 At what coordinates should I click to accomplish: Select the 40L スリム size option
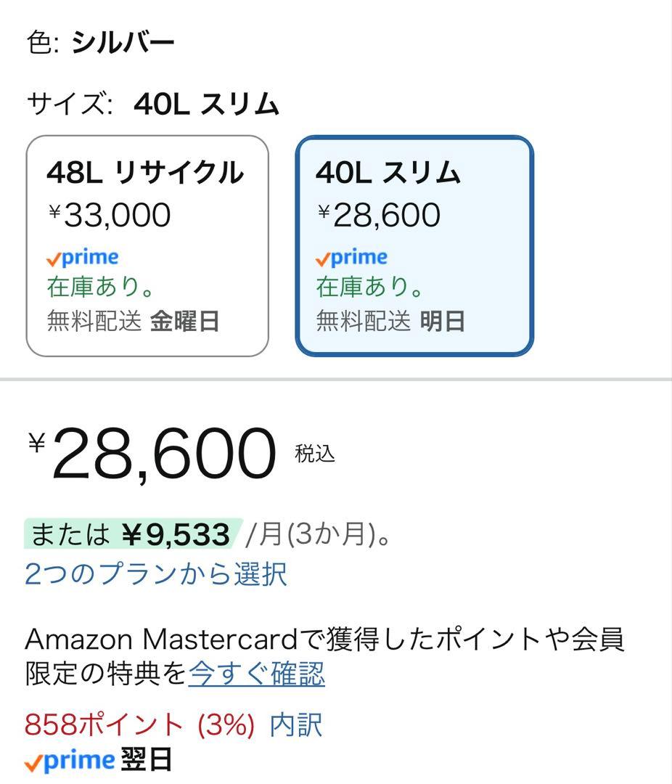click(x=414, y=243)
